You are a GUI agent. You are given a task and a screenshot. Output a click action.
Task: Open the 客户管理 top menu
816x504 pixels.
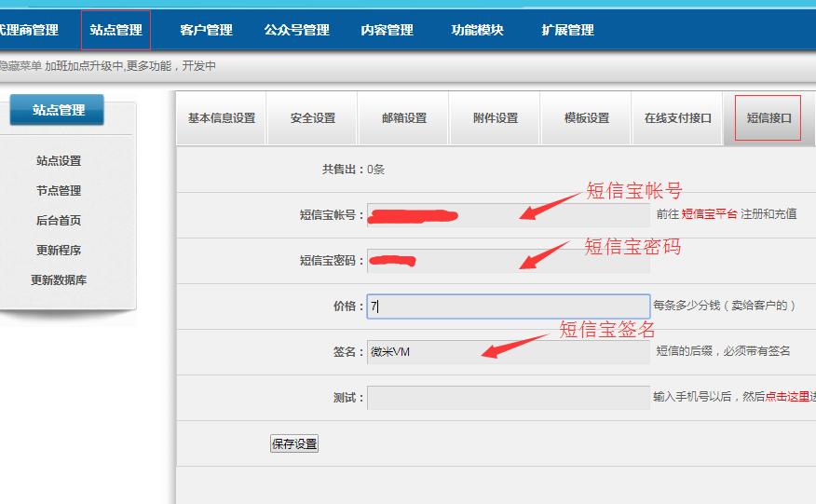[206, 30]
